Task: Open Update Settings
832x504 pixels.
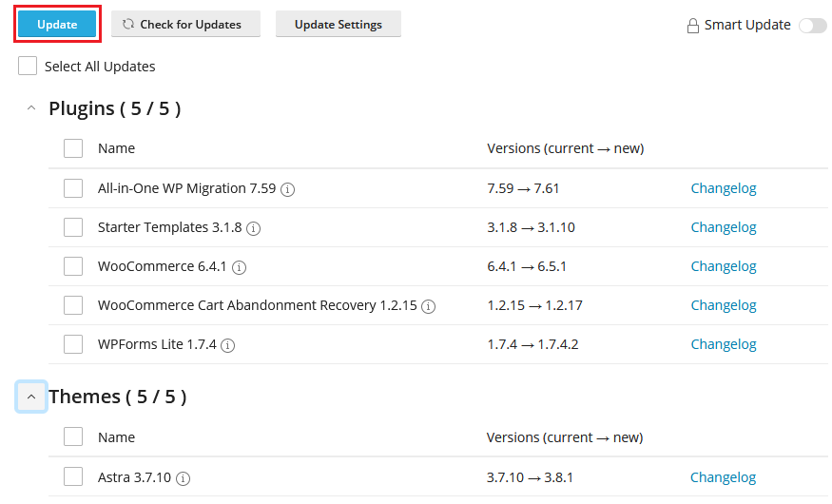Action: tap(338, 25)
